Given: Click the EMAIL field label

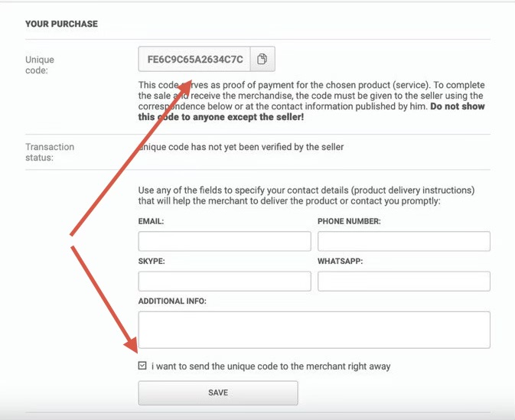Looking at the screenshot, I should (x=152, y=221).
